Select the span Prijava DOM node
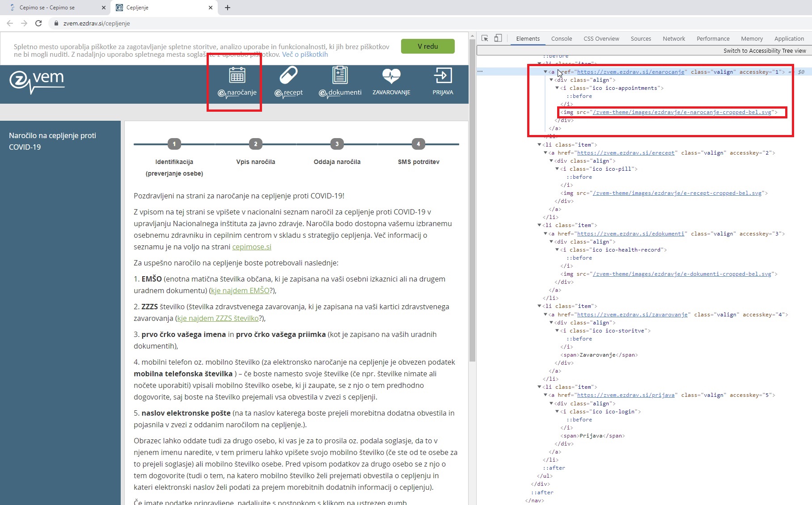This screenshot has width=812, height=505. (592, 436)
